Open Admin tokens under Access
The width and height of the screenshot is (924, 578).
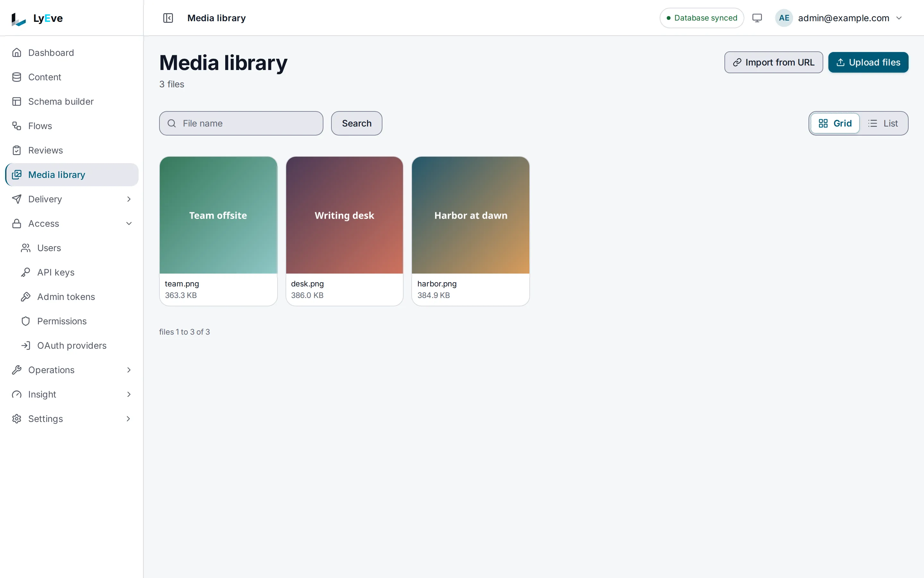[x=76, y=297]
